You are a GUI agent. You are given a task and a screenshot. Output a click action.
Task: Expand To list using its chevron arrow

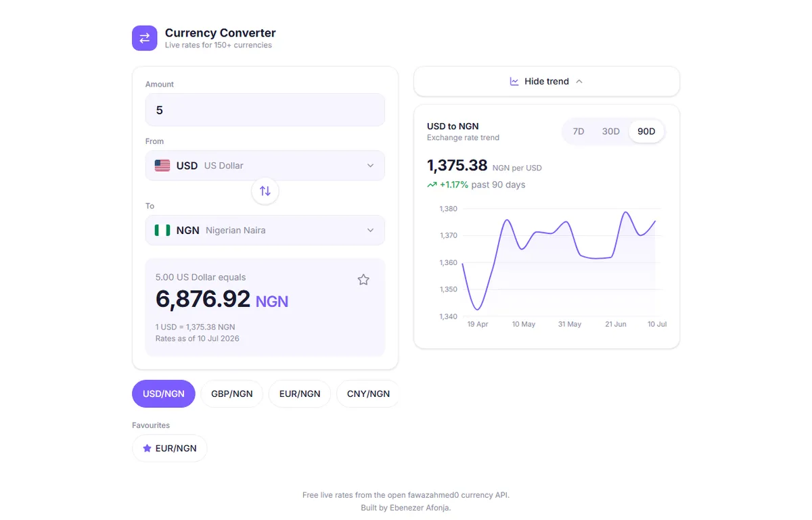[370, 230]
